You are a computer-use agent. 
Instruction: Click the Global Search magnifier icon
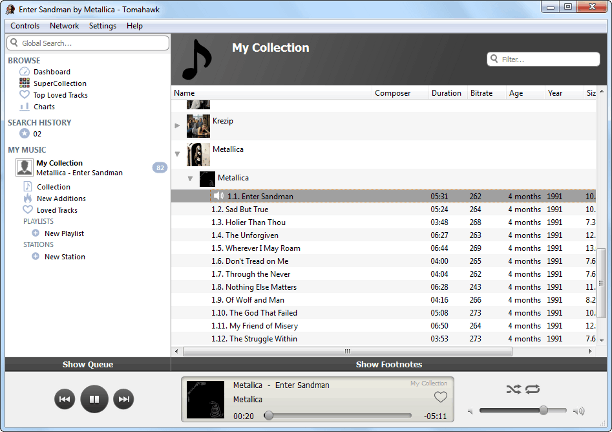pos(14,43)
